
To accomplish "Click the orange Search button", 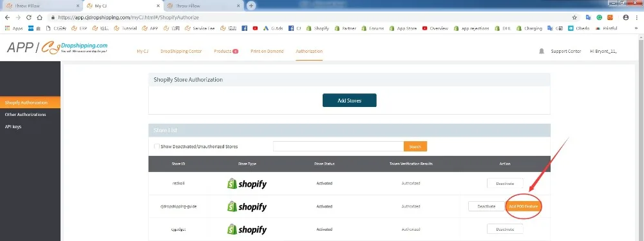I will (415, 146).
